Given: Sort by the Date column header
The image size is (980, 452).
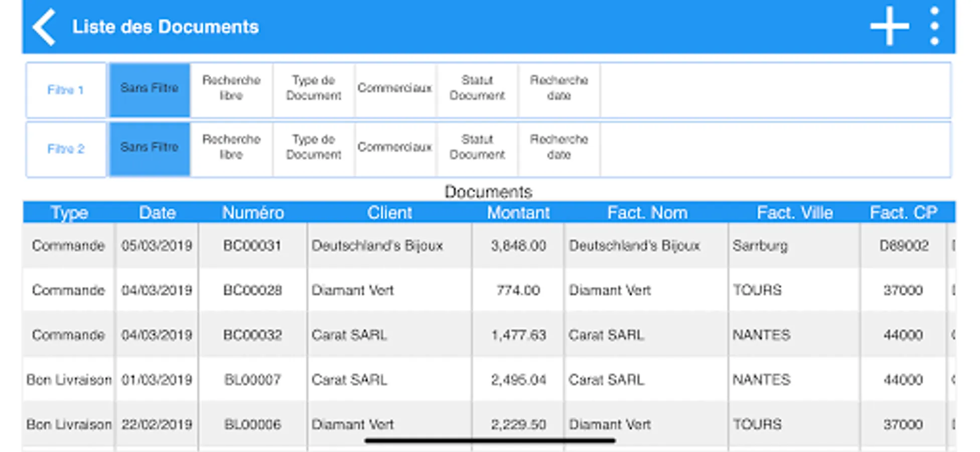Looking at the screenshot, I should [157, 212].
